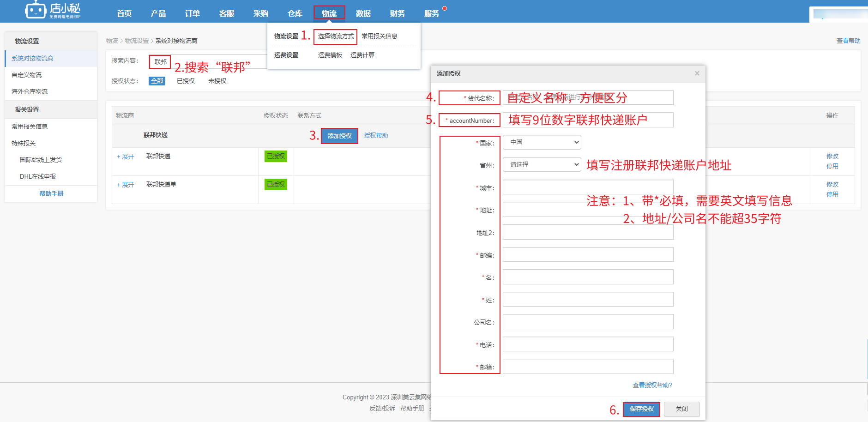Open the 授权帮助 link
Image resolution: width=868 pixels, height=422 pixels.
point(376,135)
